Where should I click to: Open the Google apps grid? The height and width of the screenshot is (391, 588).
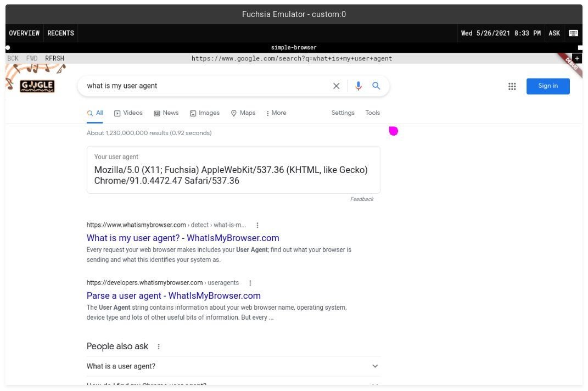click(x=512, y=86)
